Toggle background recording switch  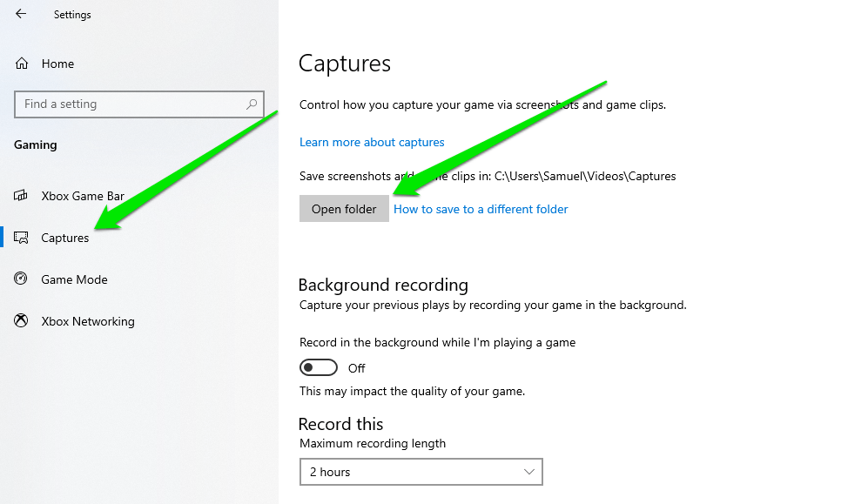point(318,368)
